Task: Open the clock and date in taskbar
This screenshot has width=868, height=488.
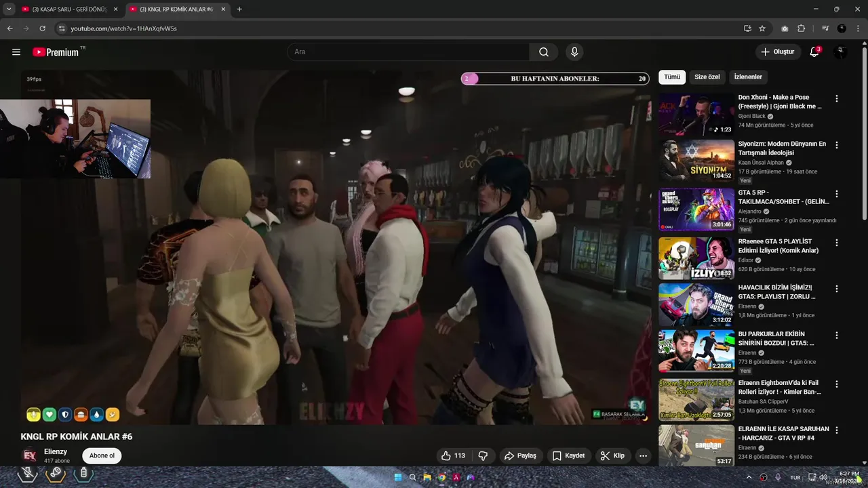Action: point(848,477)
